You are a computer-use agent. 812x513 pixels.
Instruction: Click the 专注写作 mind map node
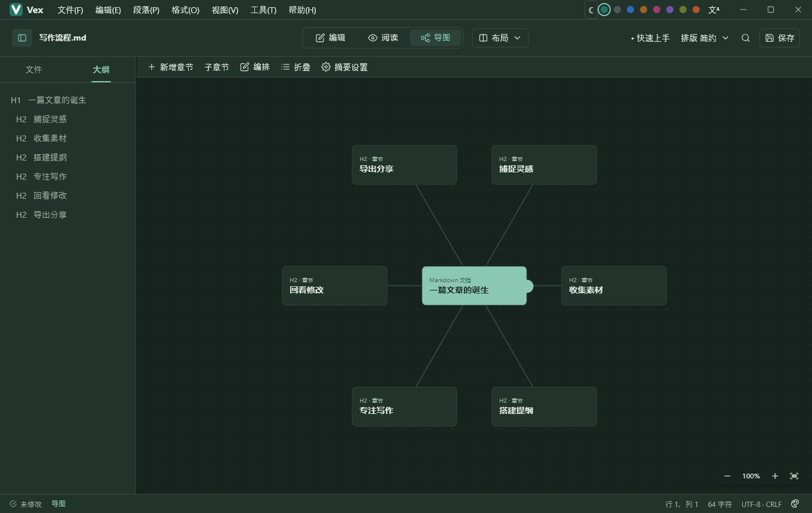404,407
